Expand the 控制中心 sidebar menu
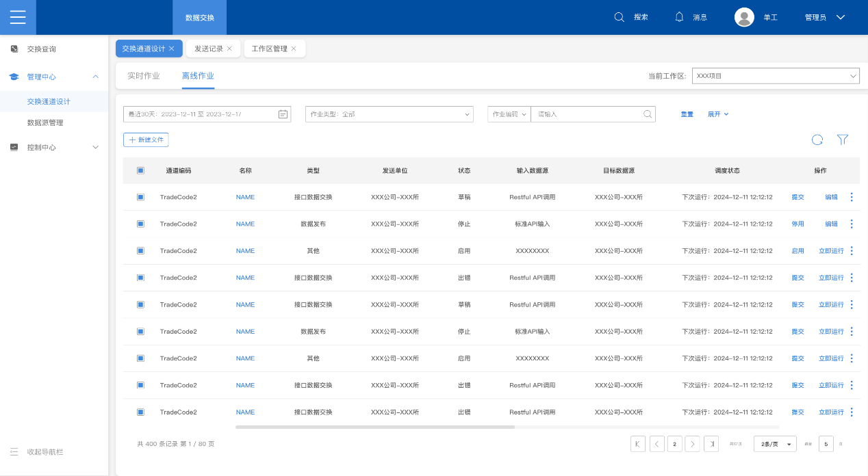The width and height of the screenshot is (868, 476). pos(54,147)
